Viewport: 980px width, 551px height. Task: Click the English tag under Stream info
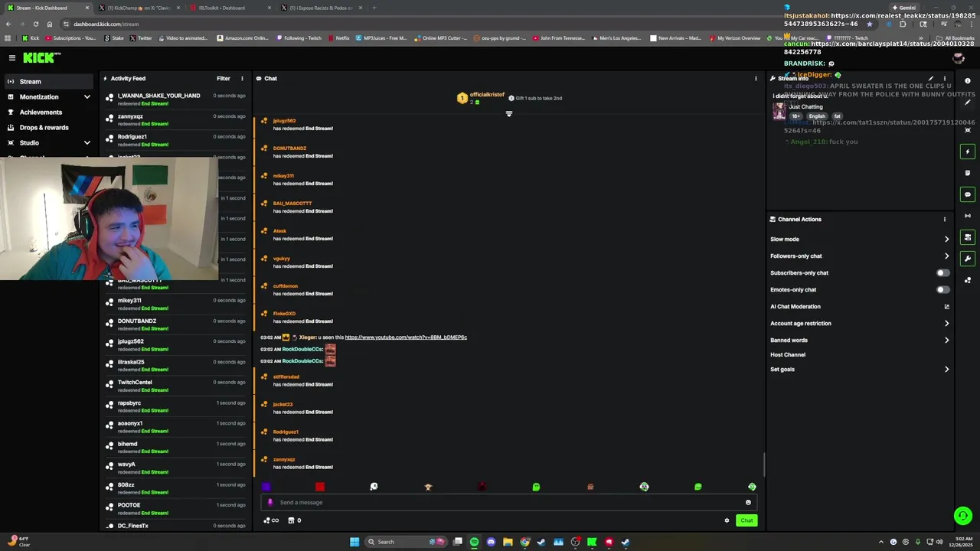[817, 116]
